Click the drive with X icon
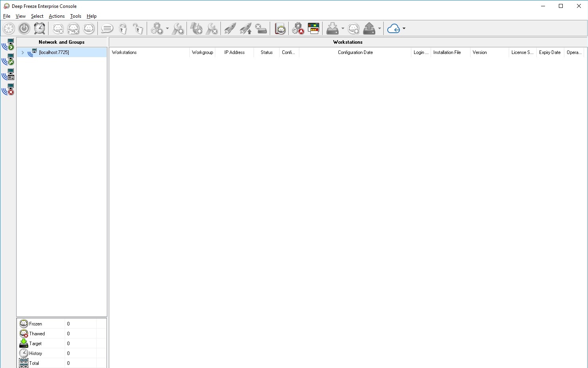 pyautogui.click(x=261, y=28)
